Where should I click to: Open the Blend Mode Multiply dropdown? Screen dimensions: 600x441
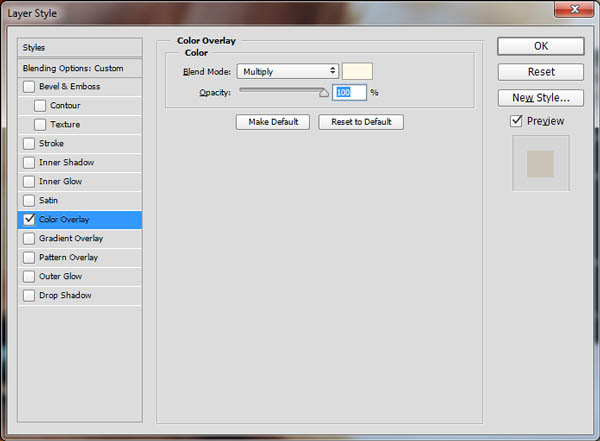pyautogui.click(x=287, y=71)
